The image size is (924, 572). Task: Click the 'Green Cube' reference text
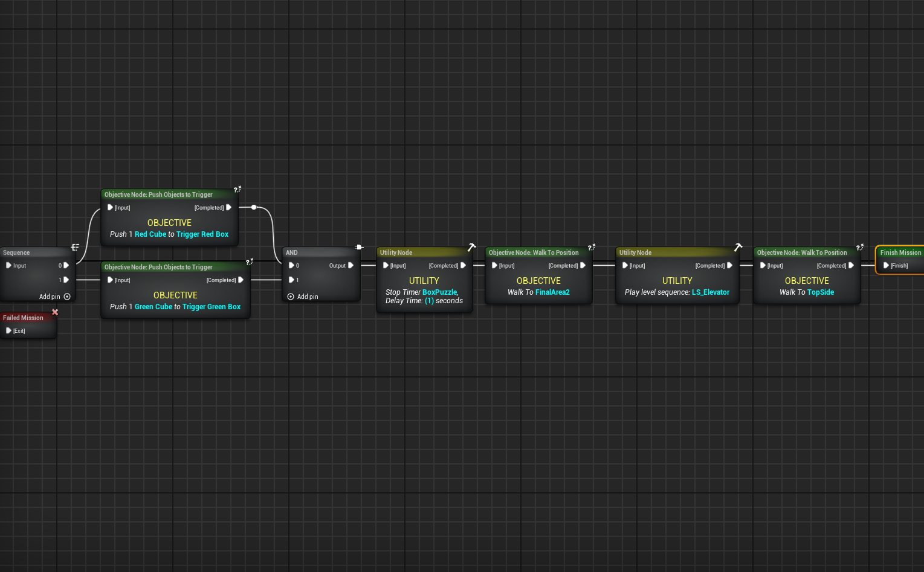point(153,307)
